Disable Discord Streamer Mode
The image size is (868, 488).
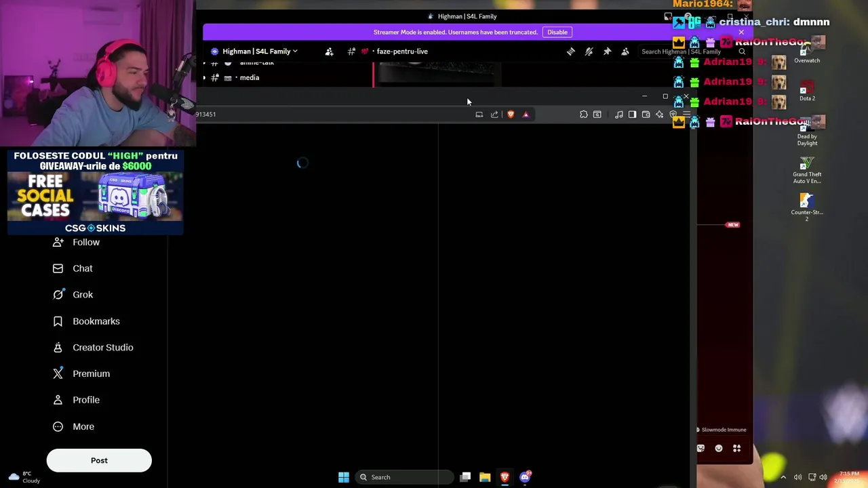557,32
